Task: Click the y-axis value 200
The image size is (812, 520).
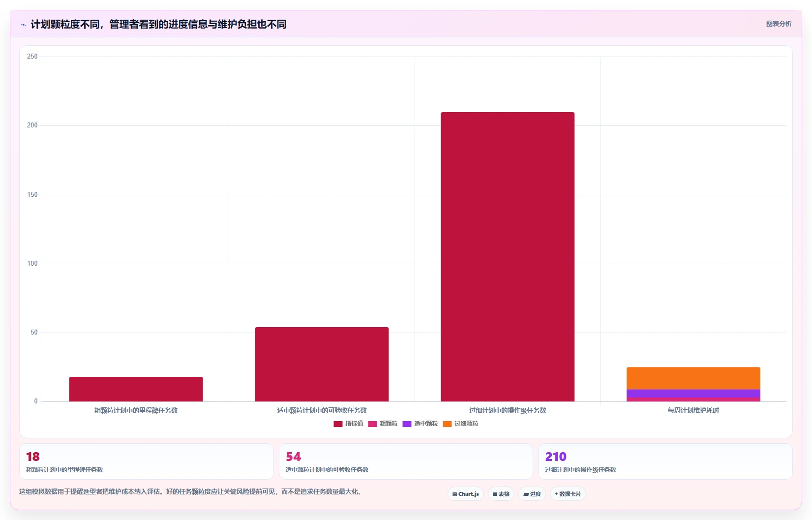Action: click(32, 125)
